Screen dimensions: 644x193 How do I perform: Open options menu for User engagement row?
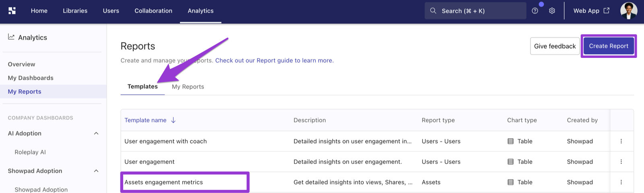pos(621,162)
